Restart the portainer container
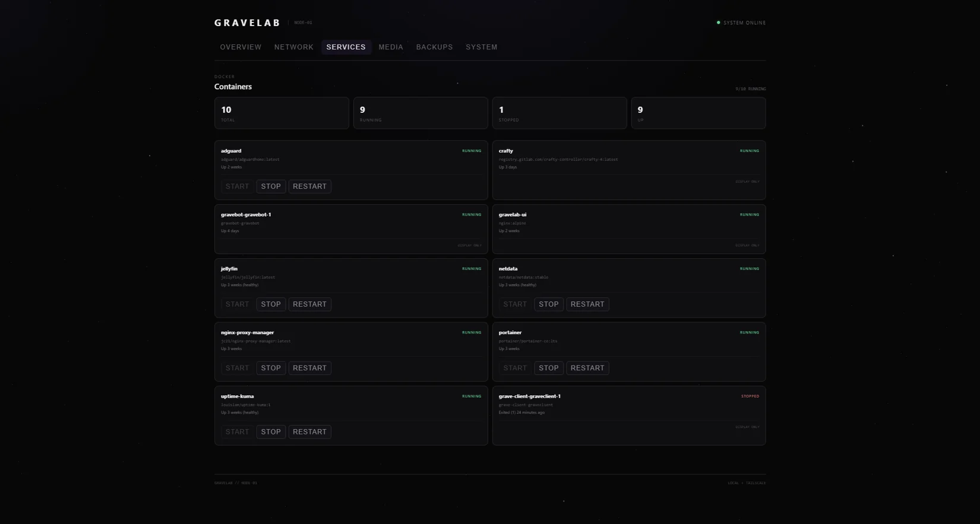This screenshot has width=980, height=524. click(x=588, y=368)
